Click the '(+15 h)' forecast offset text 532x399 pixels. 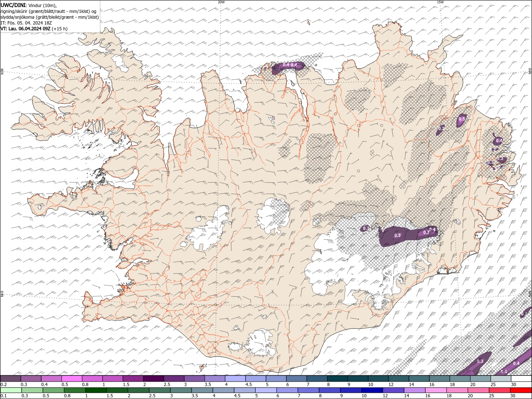click(60, 29)
